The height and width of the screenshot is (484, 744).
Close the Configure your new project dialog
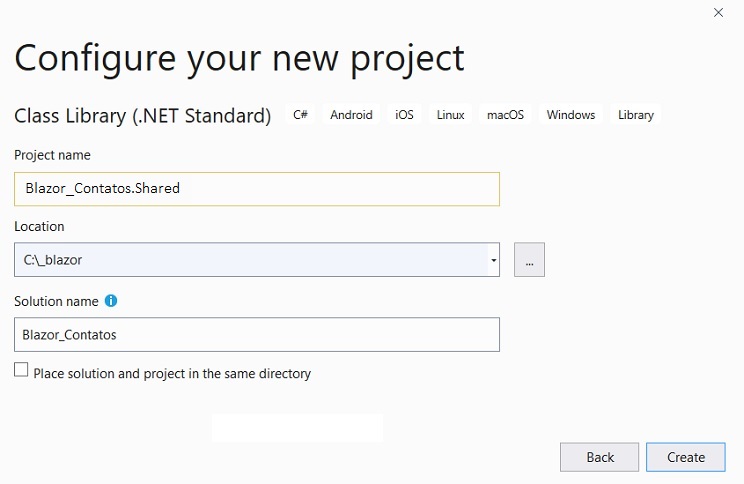coord(718,13)
